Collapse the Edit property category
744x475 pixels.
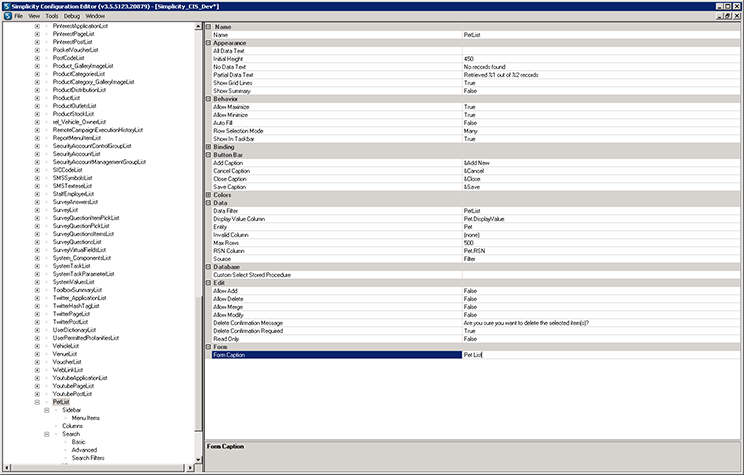click(x=208, y=283)
